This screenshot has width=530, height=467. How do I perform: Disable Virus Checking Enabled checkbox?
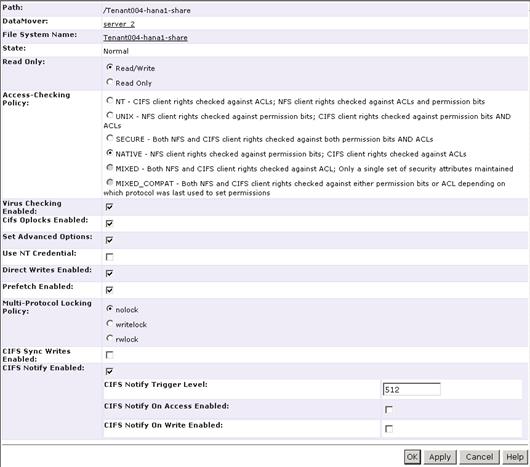[109, 206]
